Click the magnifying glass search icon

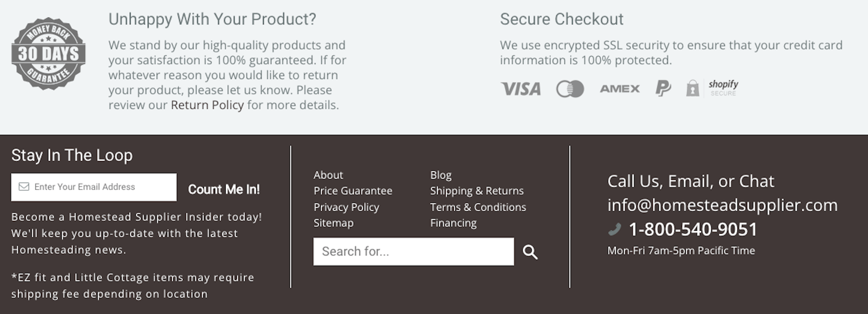[530, 252]
